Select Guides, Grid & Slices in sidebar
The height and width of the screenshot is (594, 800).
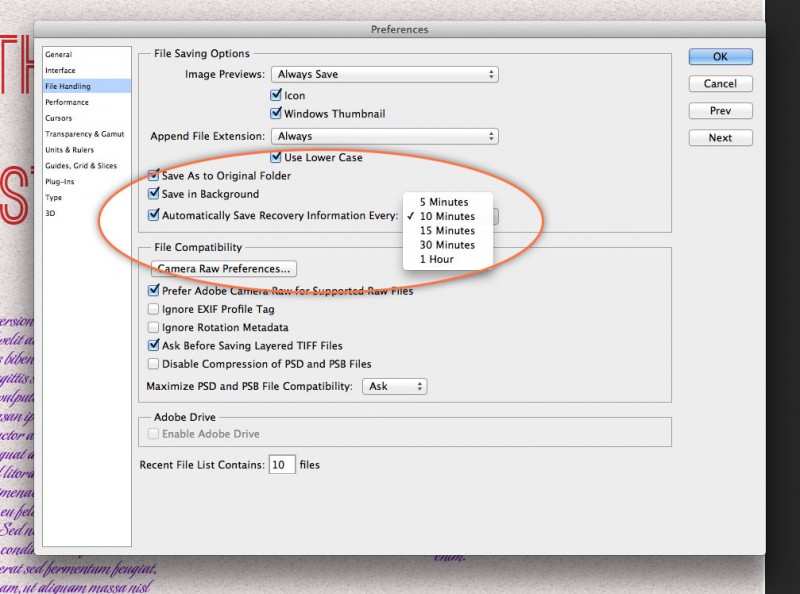pos(81,166)
